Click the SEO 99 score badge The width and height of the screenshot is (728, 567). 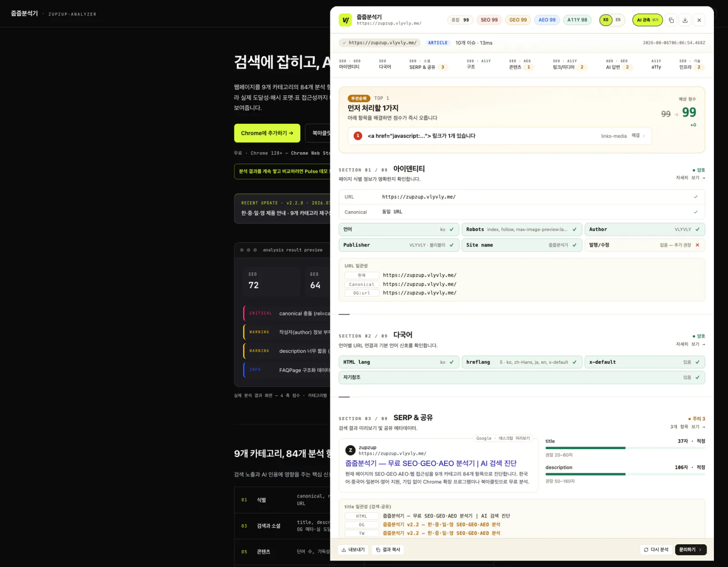pos(489,20)
